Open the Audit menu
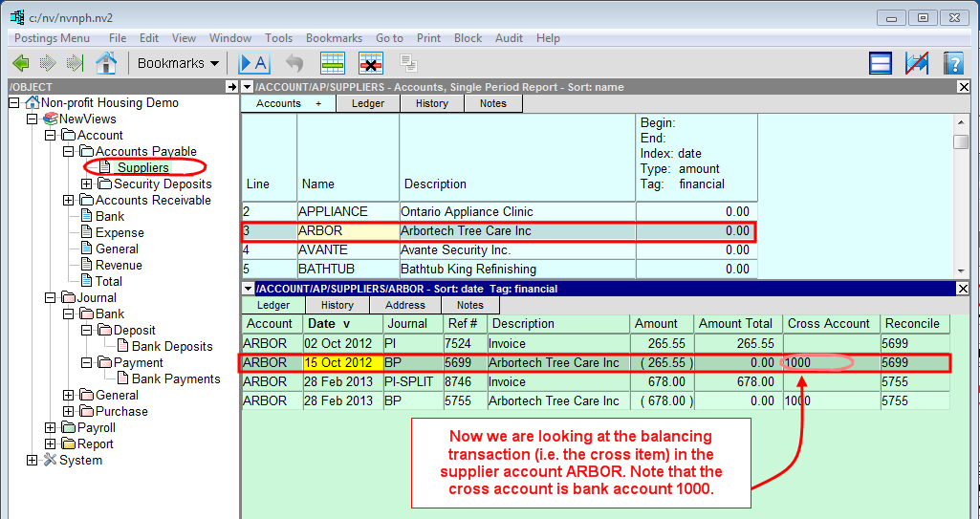The height and width of the screenshot is (519, 980). coord(509,38)
